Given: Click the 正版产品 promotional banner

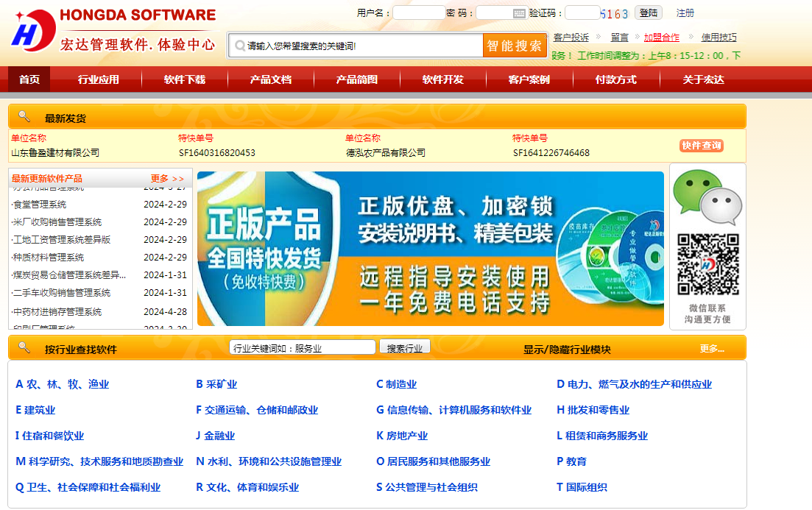Looking at the screenshot, I should pos(430,249).
